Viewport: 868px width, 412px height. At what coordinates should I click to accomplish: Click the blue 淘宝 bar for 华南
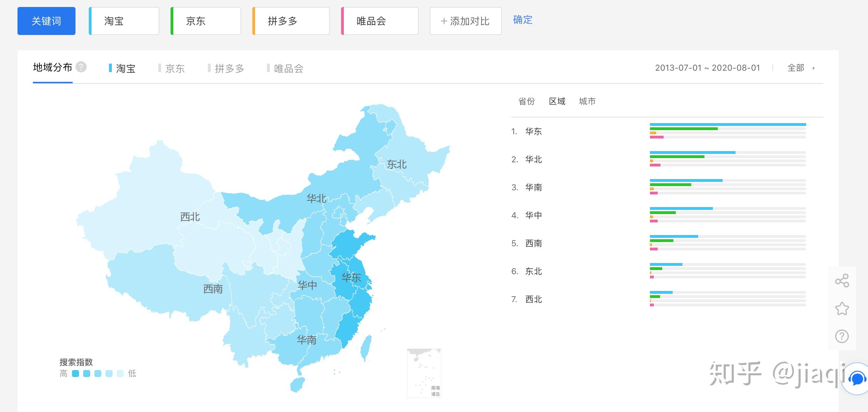(686, 180)
